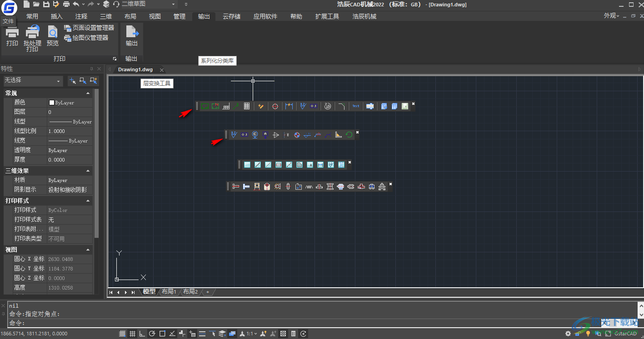Viewport: 644px width, 339px height.
Task: Click the Undo arrow in quick access
Action: click(75, 4)
